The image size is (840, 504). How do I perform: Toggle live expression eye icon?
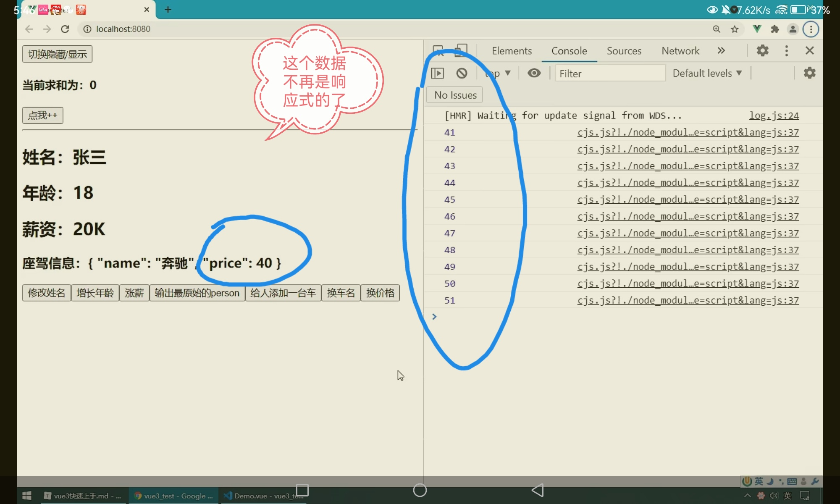[x=534, y=73]
